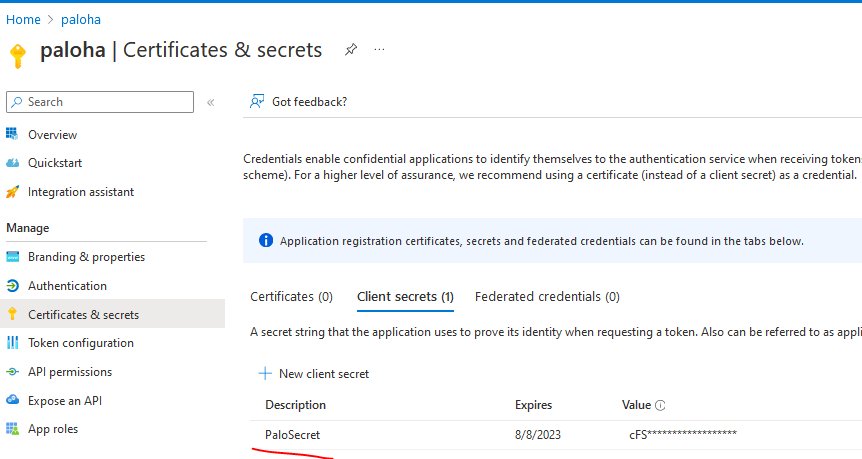Viewport: 862px width, 459px height.
Task: Open Authentication settings icon
Action: point(13,286)
